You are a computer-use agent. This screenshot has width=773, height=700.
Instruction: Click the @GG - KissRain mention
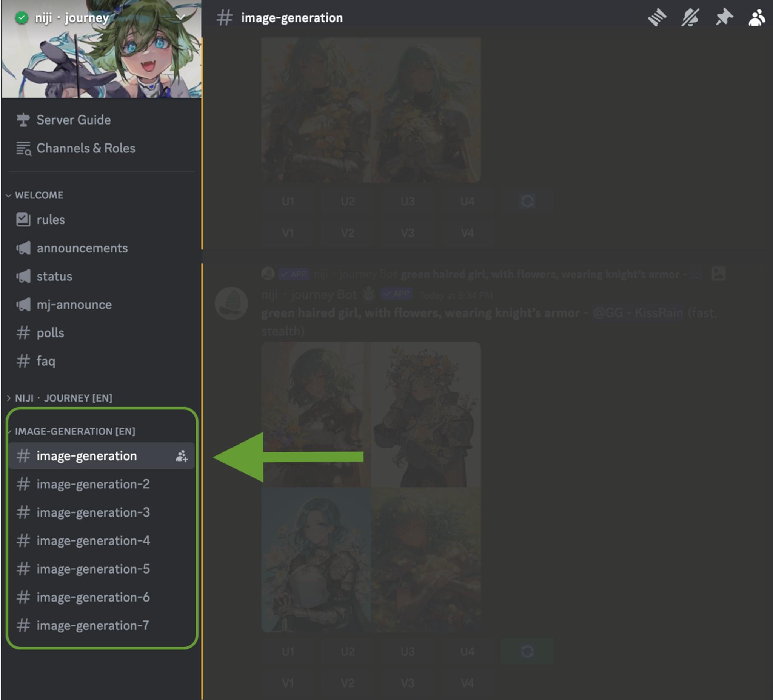coord(638,313)
